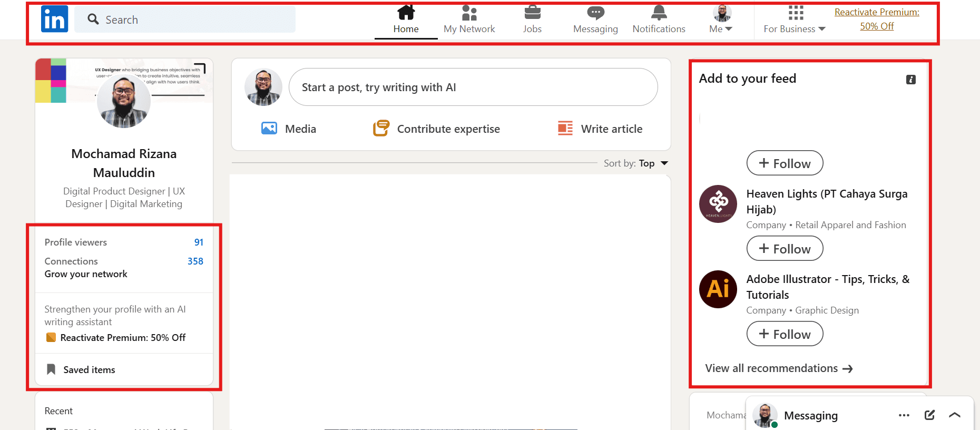Open Mochamad Rizana Mauluddin profile name

[x=124, y=163]
